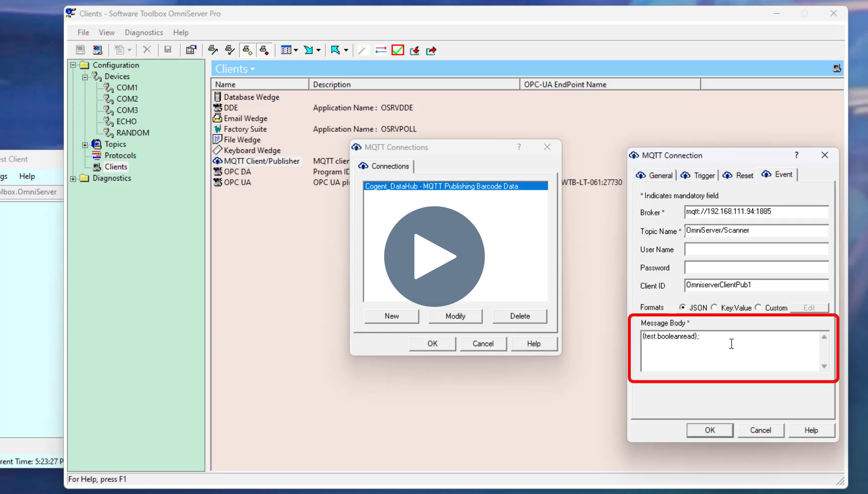This screenshot has width=868, height=494.
Task: Click New in the MQTT Connections dialog
Action: point(391,316)
